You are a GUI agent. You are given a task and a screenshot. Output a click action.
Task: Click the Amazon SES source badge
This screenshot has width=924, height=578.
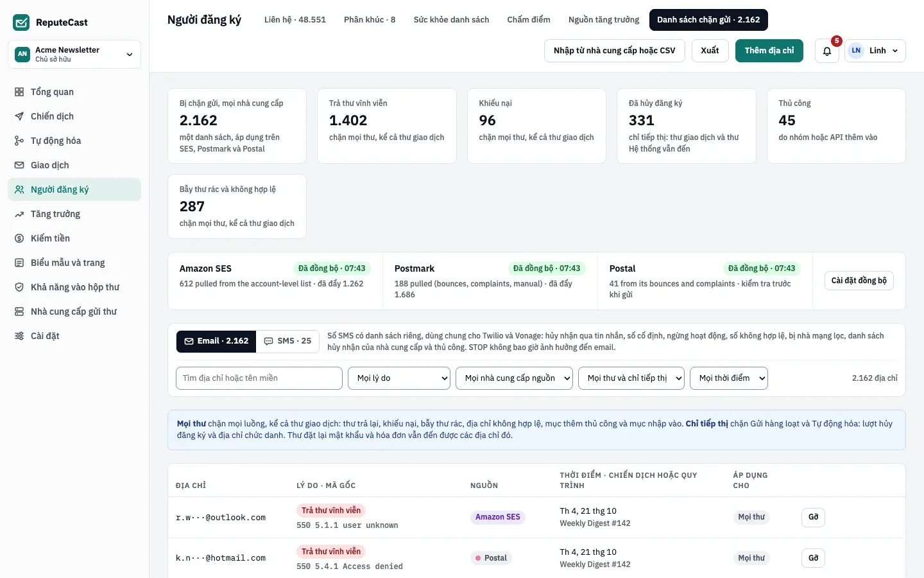point(498,517)
